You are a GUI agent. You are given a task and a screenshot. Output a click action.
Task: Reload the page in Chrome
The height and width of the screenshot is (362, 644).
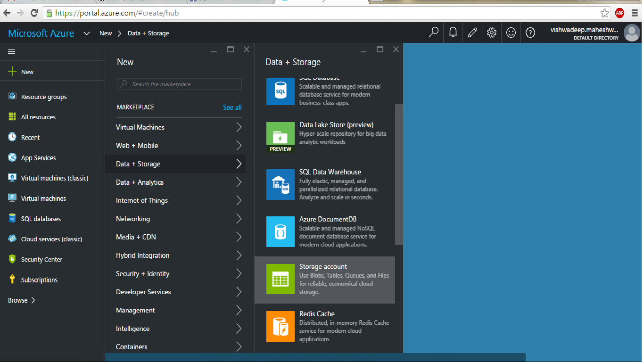click(x=34, y=13)
